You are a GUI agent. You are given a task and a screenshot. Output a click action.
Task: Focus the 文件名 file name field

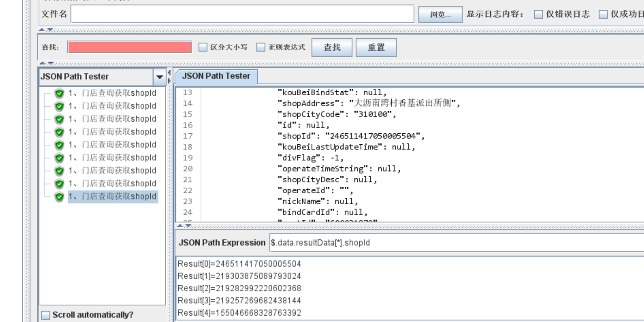pyautogui.click(x=242, y=14)
